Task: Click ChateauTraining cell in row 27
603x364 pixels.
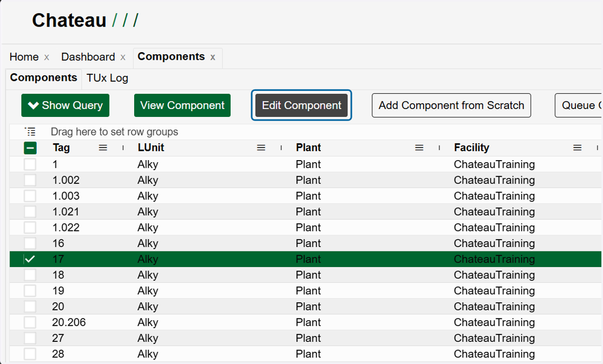Action: tap(494, 338)
